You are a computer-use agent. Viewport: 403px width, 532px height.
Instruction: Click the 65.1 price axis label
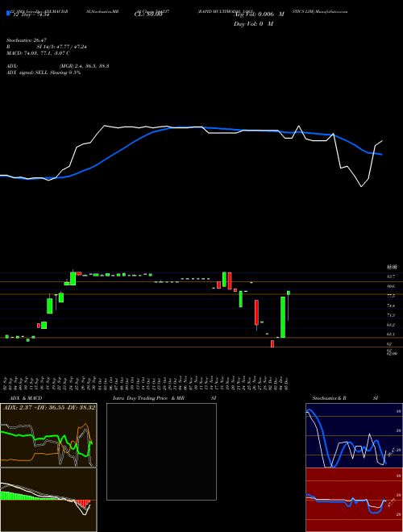point(391,335)
